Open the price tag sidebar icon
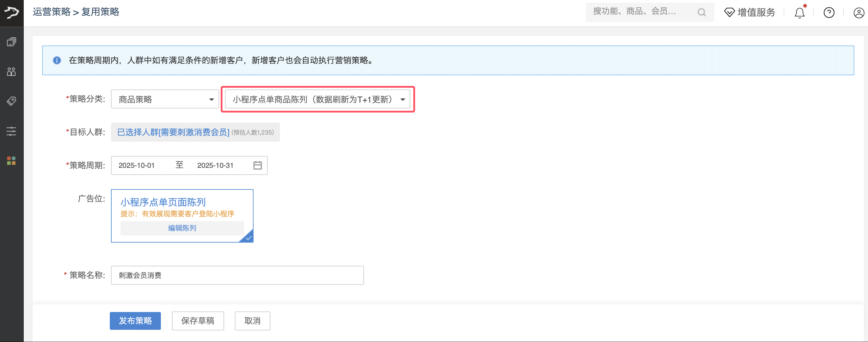Viewport: 868px width, 342px height. click(x=12, y=101)
